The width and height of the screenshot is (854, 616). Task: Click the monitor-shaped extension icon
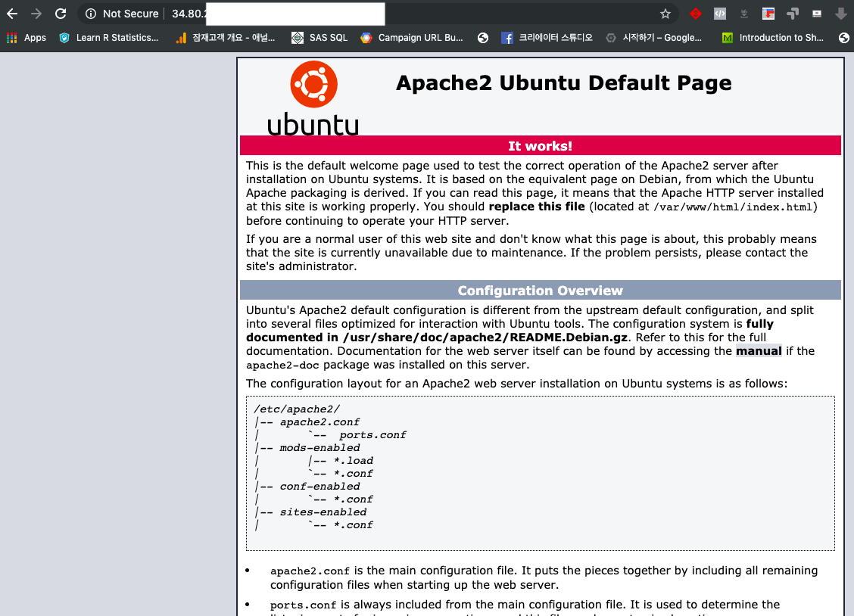click(x=816, y=14)
